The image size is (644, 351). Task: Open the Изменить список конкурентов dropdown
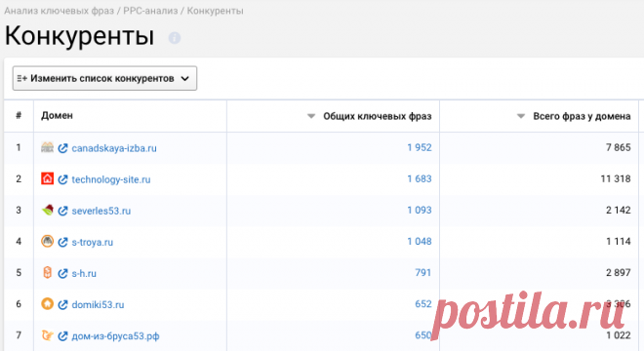(x=104, y=78)
